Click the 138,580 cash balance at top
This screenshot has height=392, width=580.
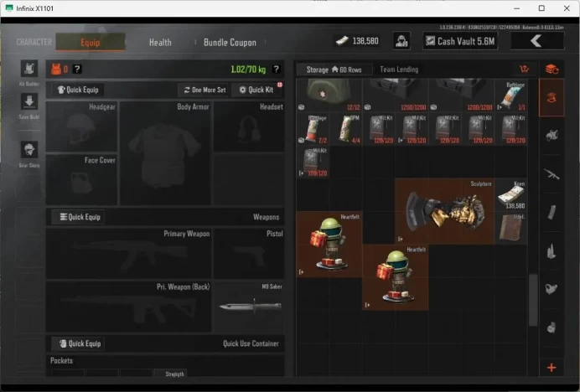click(357, 41)
